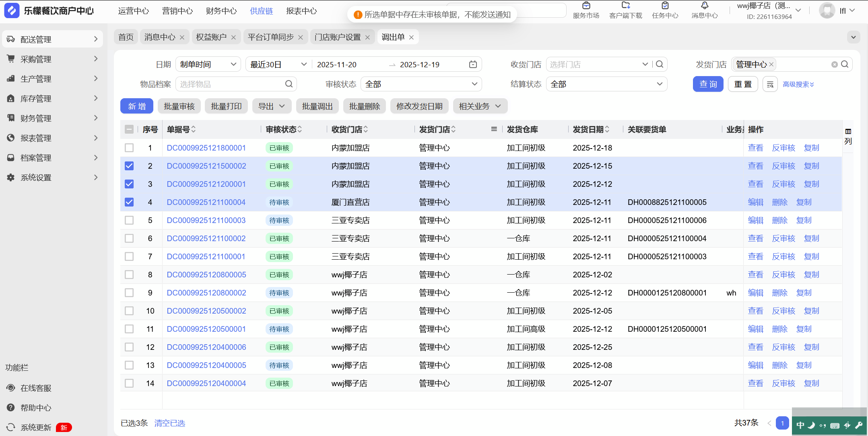Screen dimensions: 868x436
Task: Open 财务中心 top menu
Action: (221, 11)
